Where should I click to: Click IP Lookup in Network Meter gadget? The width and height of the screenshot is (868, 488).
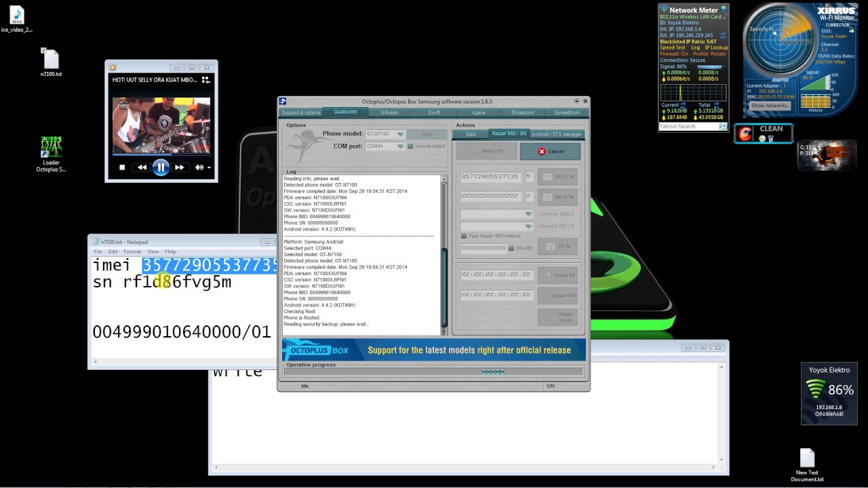(x=716, y=48)
